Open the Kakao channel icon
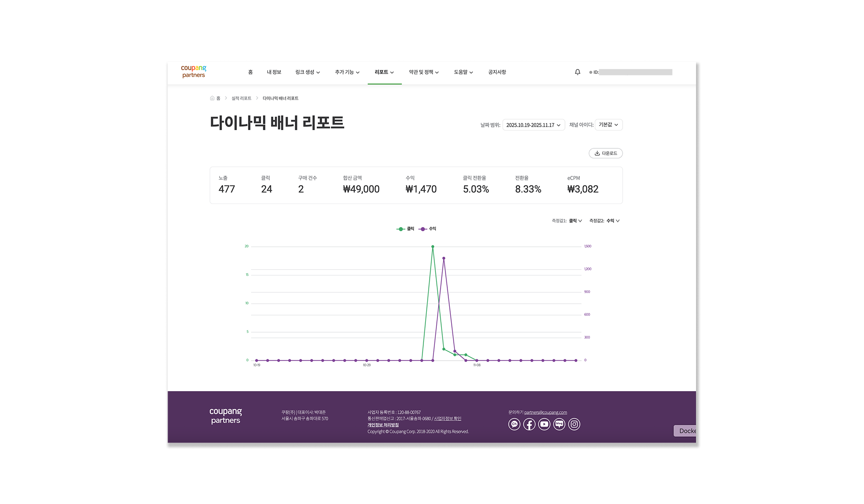This screenshot has width=864, height=504. click(x=514, y=424)
